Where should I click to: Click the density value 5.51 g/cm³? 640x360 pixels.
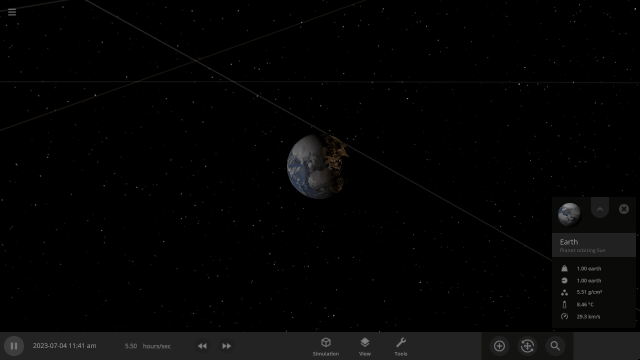pos(589,292)
